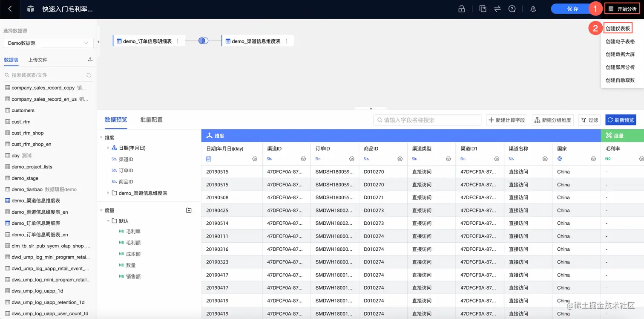Select 创建即席分析 from the menu

[620, 67]
